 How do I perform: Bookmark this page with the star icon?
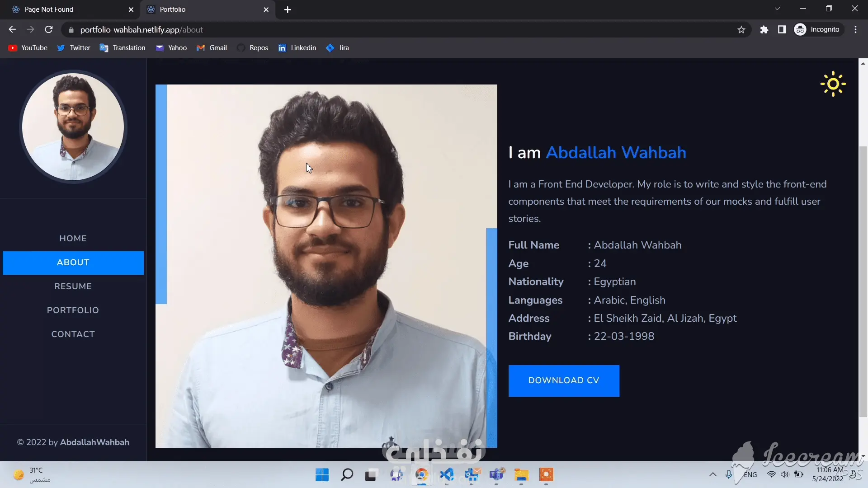tap(741, 30)
